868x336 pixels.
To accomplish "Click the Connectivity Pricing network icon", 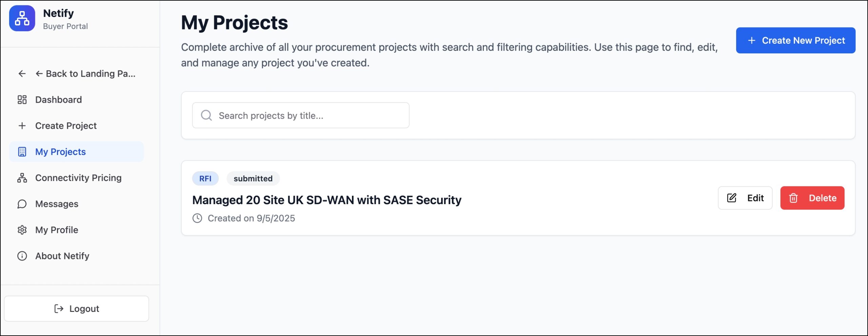I will pos(22,178).
